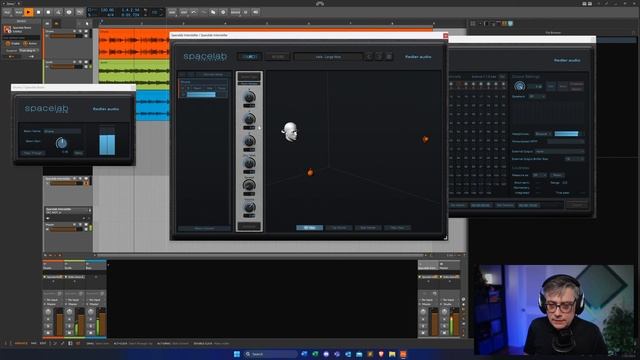The height and width of the screenshot is (360, 640).
Task: Open the External Output dropdown
Action: click(559, 151)
